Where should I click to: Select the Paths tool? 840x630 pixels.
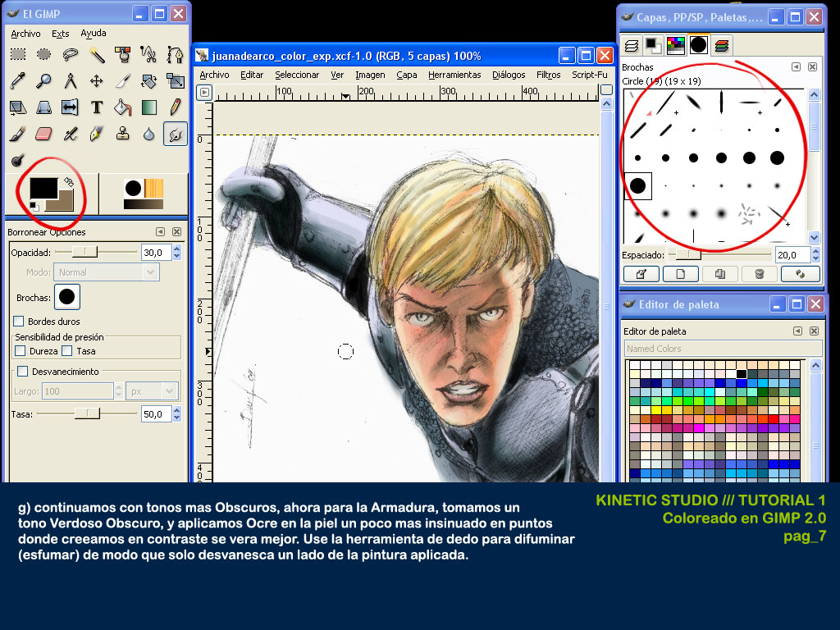pyautogui.click(x=175, y=54)
